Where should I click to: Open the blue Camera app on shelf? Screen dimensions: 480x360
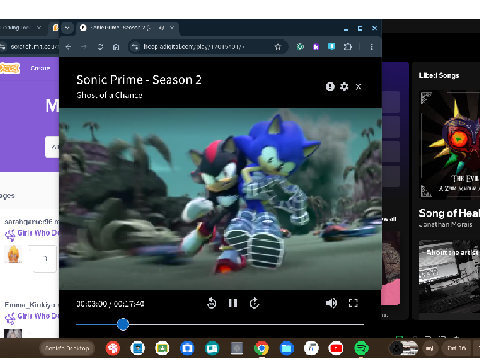[x=187, y=348]
